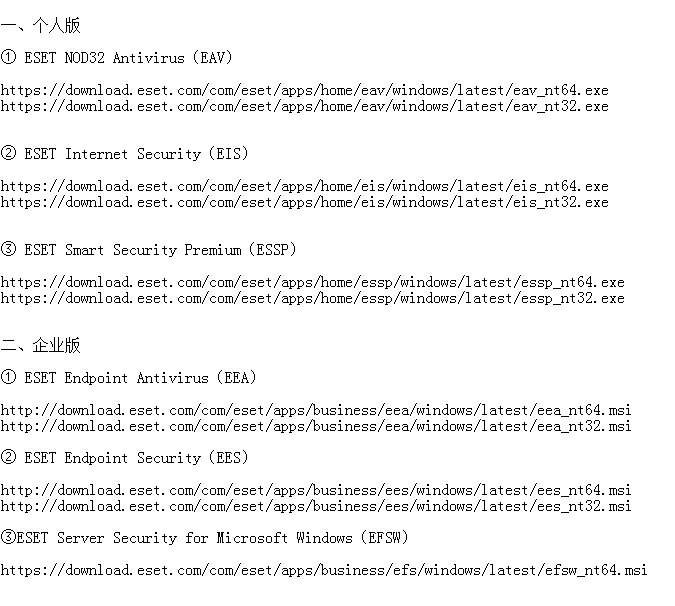Click the 一、个人版 section heading
This screenshot has height=606, width=675.
pos(41,25)
